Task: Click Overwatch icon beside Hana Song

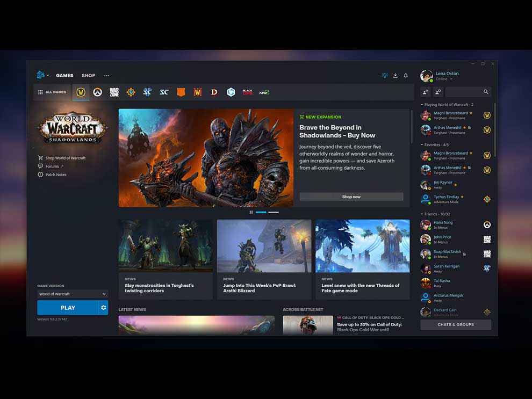Action: click(x=487, y=224)
